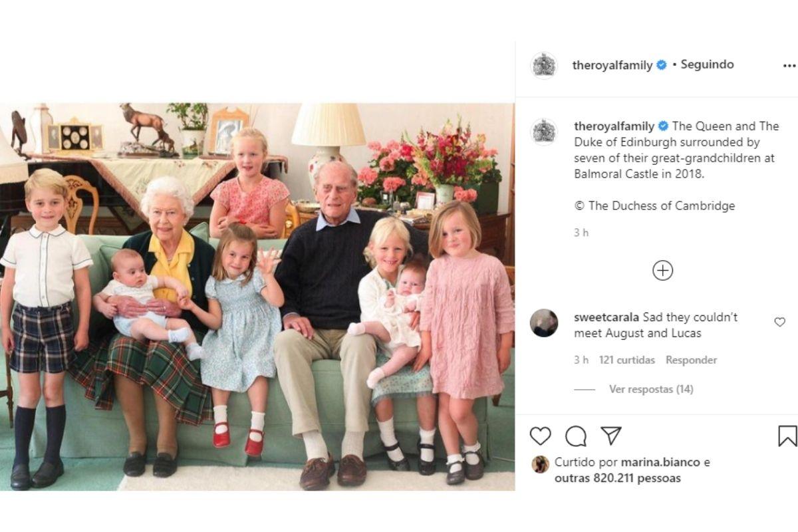Share post via paper plane icon
This screenshot has height=532, width=798.
(610, 436)
